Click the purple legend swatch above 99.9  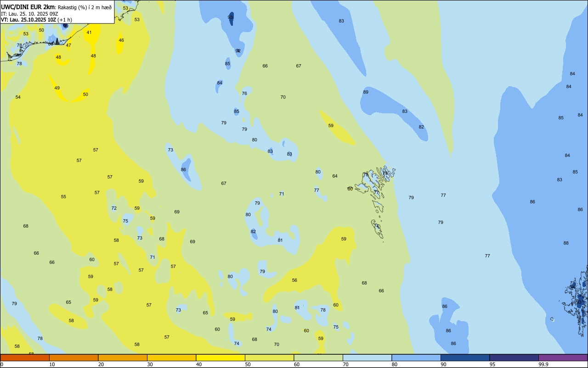(x=563, y=357)
